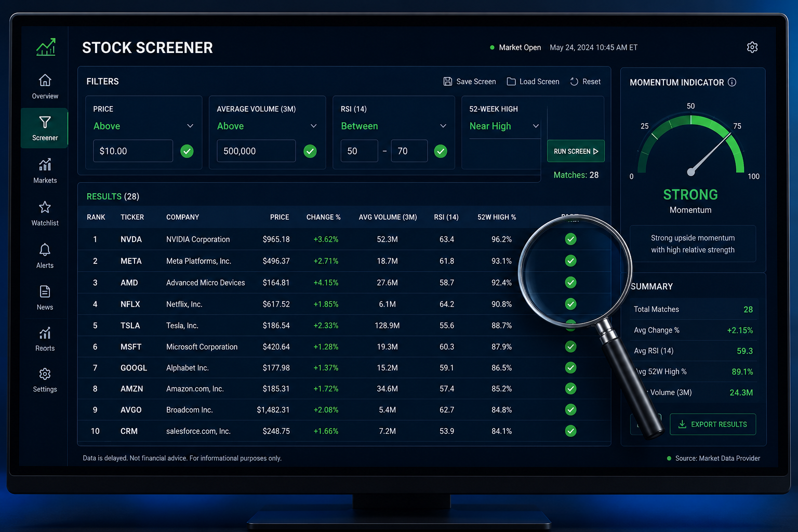Toggle the RSI filter green check
This screenshot has height=532, width=798.
(x=441, y=151)
